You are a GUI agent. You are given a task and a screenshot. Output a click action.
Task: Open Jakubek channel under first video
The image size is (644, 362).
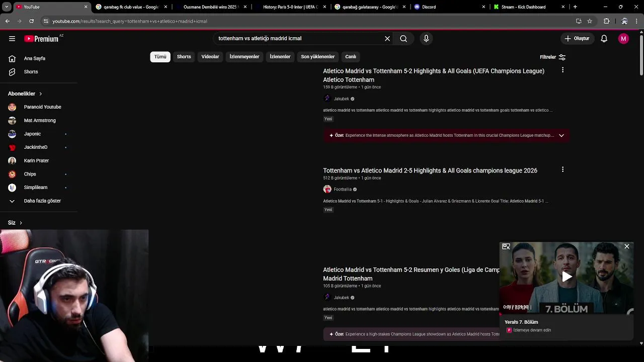click(341, 99)
